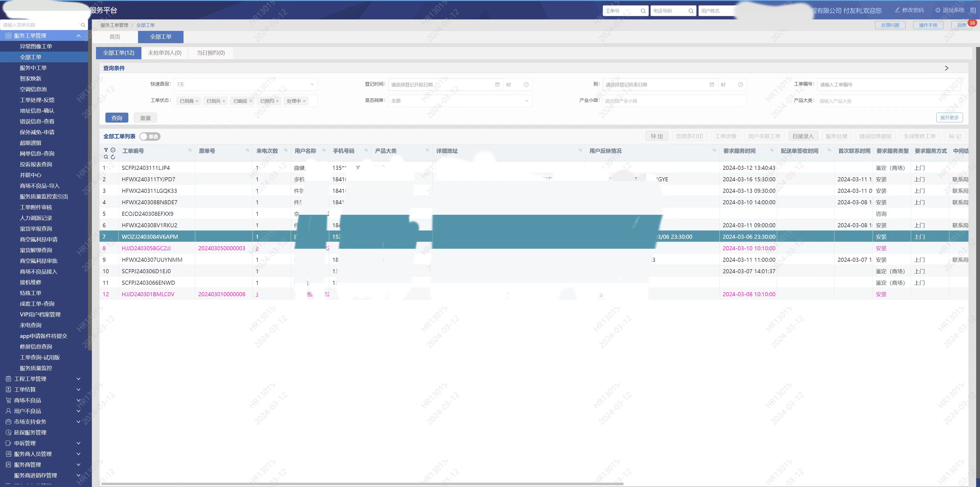The image size is (980, 487).
Task: Click the 修改密码 pencil link
Action: 909,10
